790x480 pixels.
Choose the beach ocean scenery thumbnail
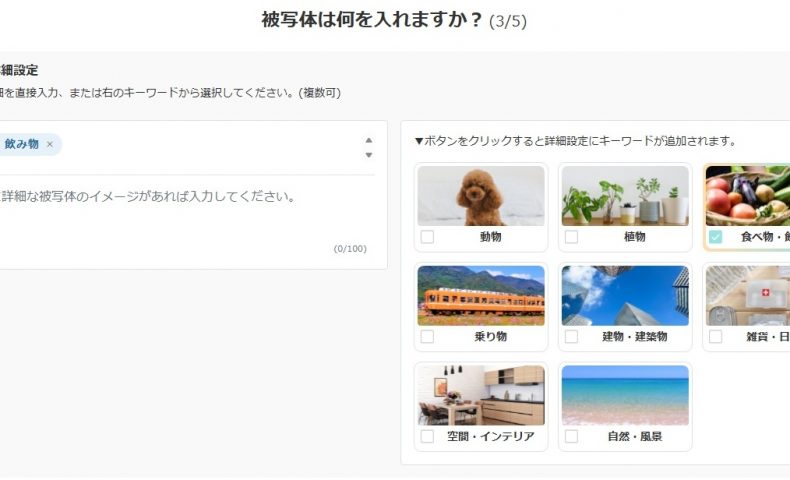coord(625,395)
